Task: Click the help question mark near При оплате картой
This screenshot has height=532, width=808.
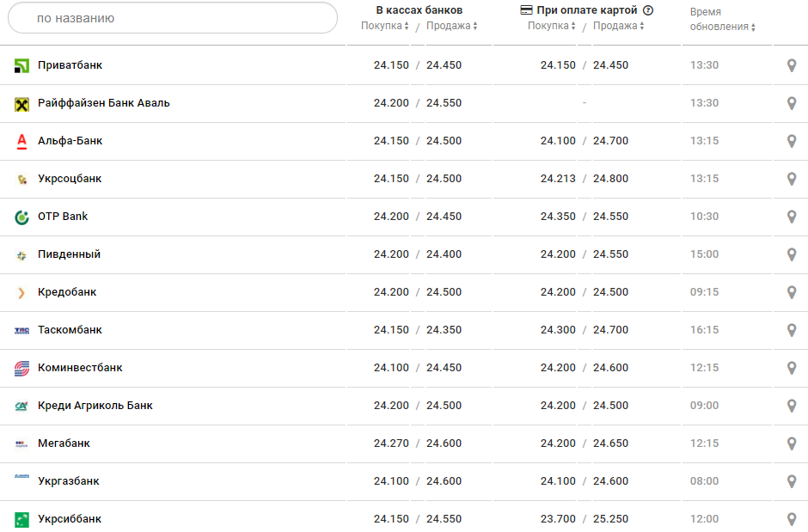Action: [x=648, y=10]
